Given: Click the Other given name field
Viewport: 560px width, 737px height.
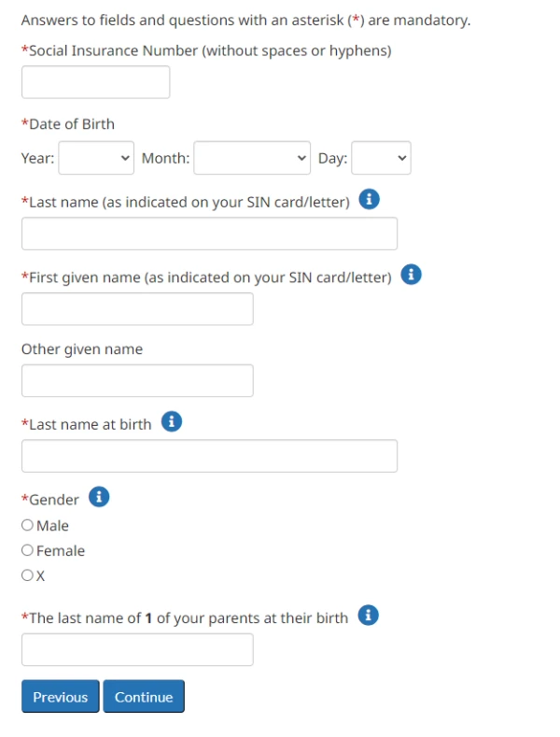Looking at the screenshot, I should tap(137, 380).
